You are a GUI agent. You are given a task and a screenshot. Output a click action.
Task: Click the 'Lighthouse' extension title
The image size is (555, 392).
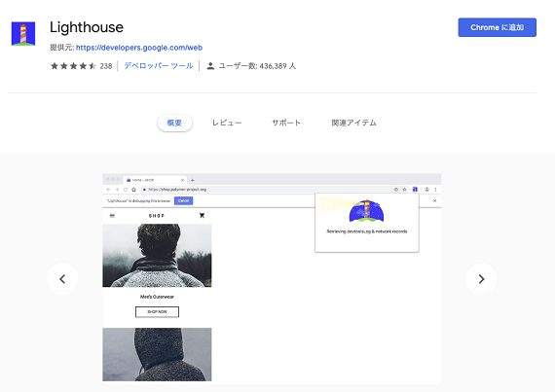coord(87,27)
